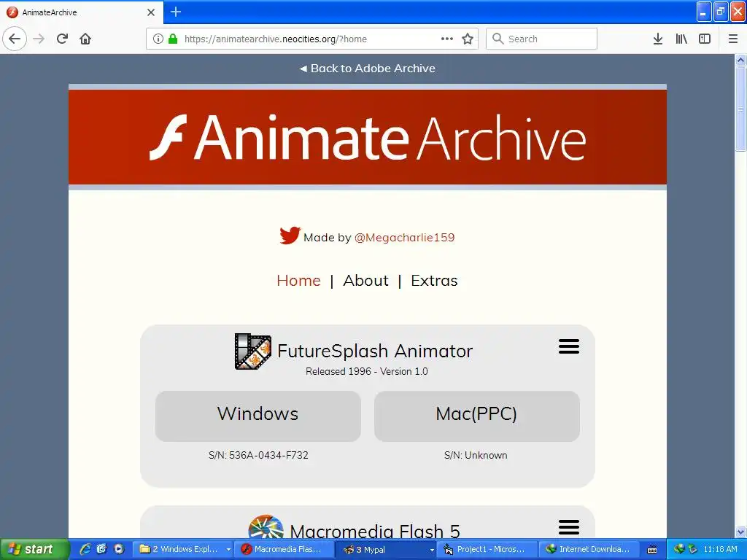Viewport: 747px width, 560px height.
Task: Click the 11:18 AM clock
Action: click(720, 550)
